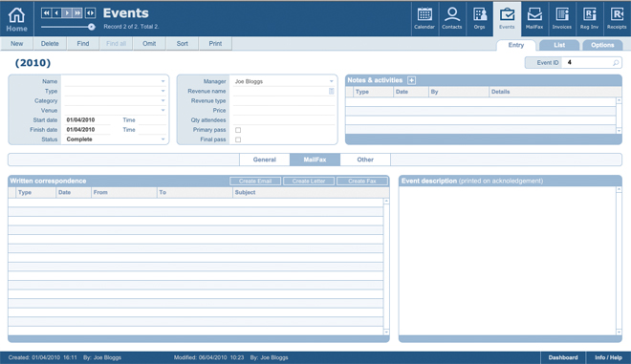Screen dimensions: 631x364
Task: Tick the Primary pass checkbox
Action: tap(238, 130)
